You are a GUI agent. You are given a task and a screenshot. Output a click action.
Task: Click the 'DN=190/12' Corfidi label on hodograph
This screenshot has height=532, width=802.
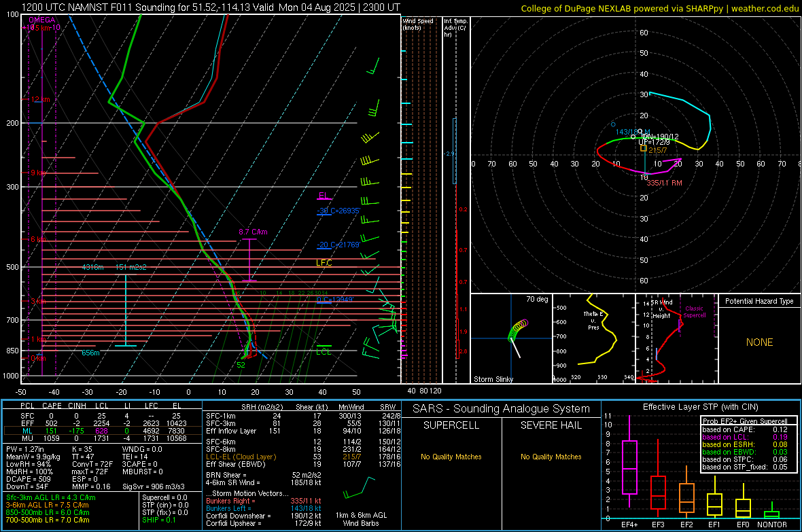660,137
